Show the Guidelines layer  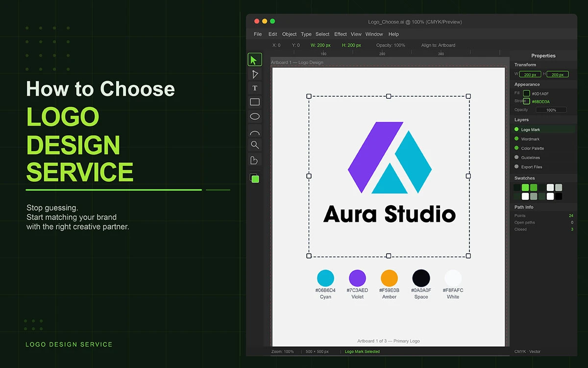[x=516, y=158]
